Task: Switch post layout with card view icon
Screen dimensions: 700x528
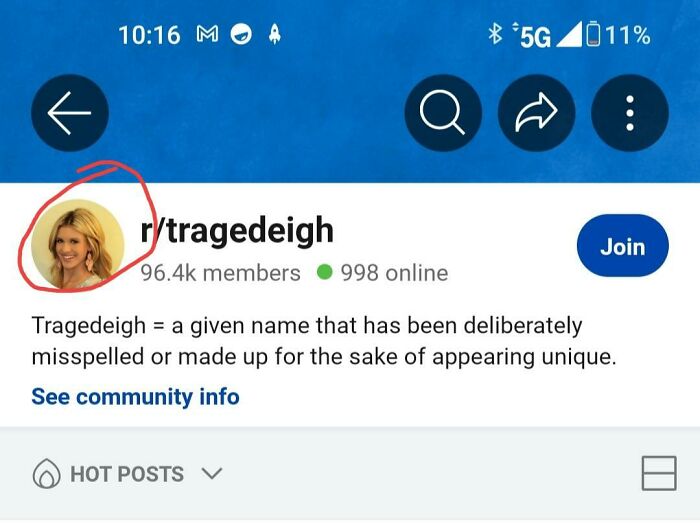Action: (659, 474)
